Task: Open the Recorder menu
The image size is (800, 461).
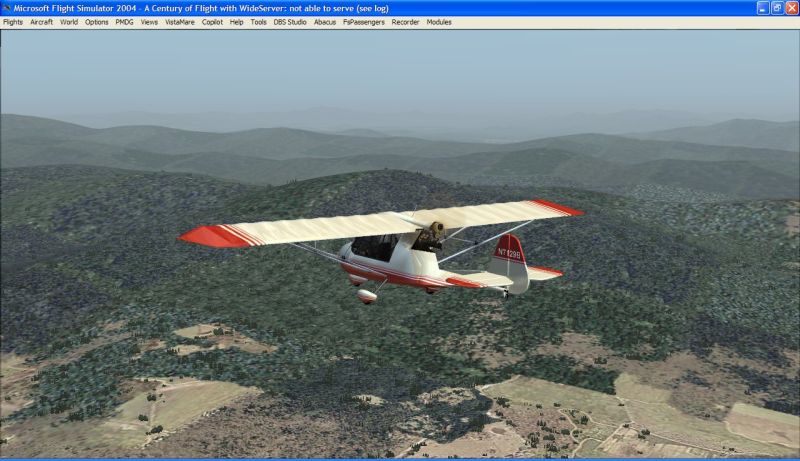Action: (x=406, y=22)
